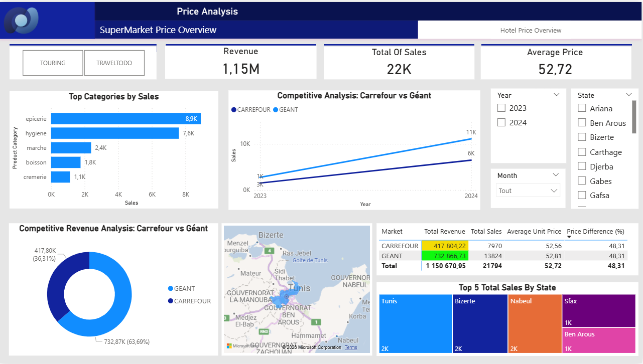Check the Ben Arous state checkbox
The width and height of the screenshot is (643, 364).
click(x=582, y=122)
